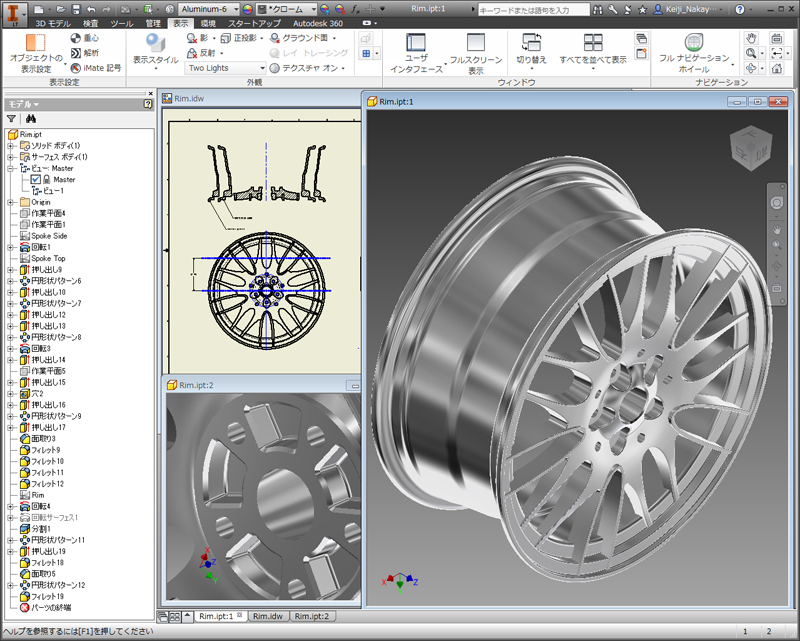Image resolution: width=800 pixels, height=641 pixels.
Task: Click the ViewCube in the 3D viewport
Action: tap(749, 147)
